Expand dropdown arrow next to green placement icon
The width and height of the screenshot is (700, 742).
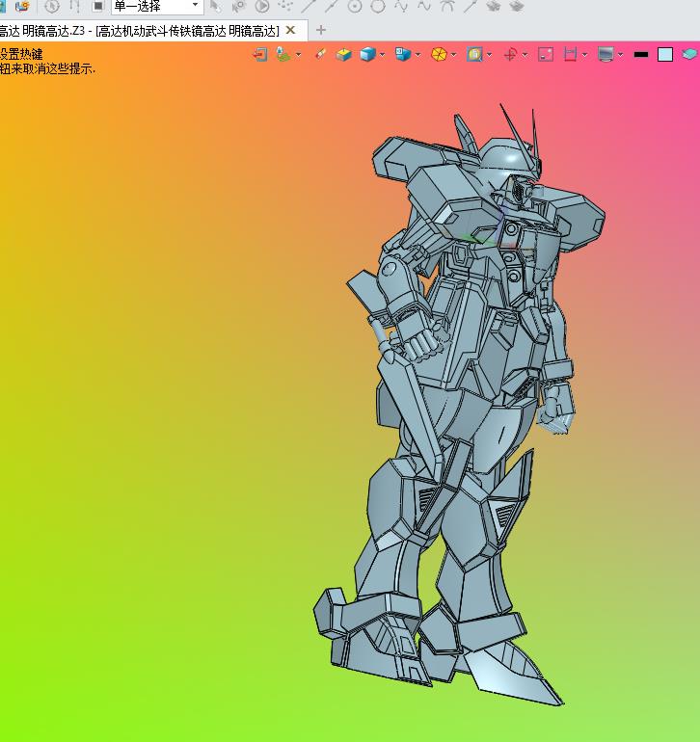[298, 55]
